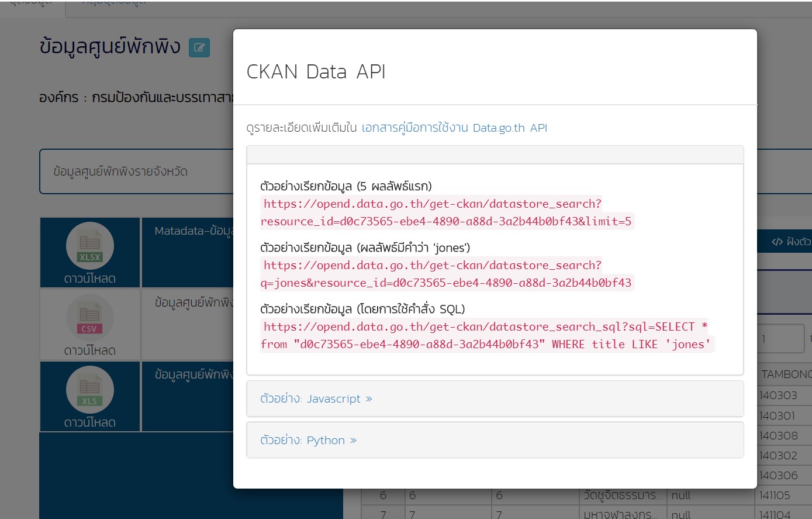Click the dataset title heading in background
This screenshot has width=812, height=519.
110,46
